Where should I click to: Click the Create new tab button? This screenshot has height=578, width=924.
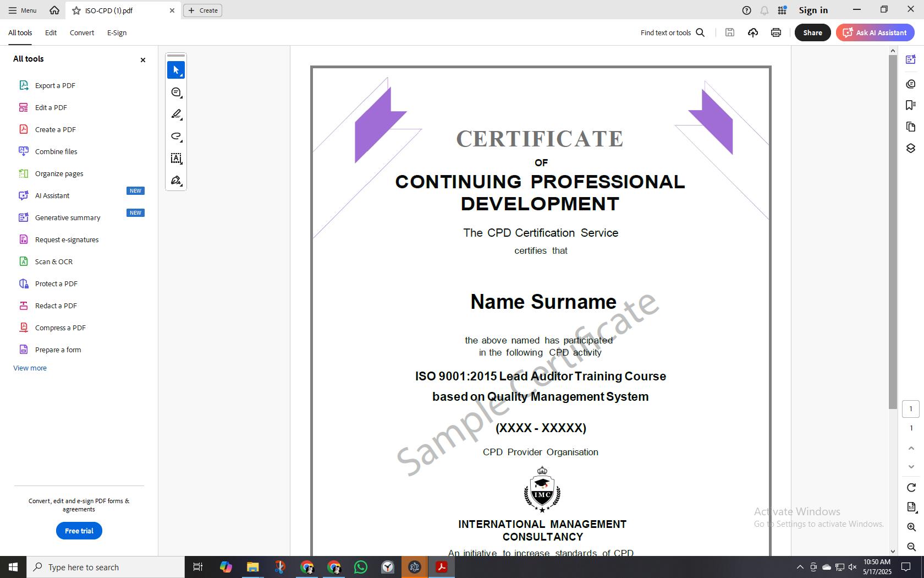(x=202, y=10)
